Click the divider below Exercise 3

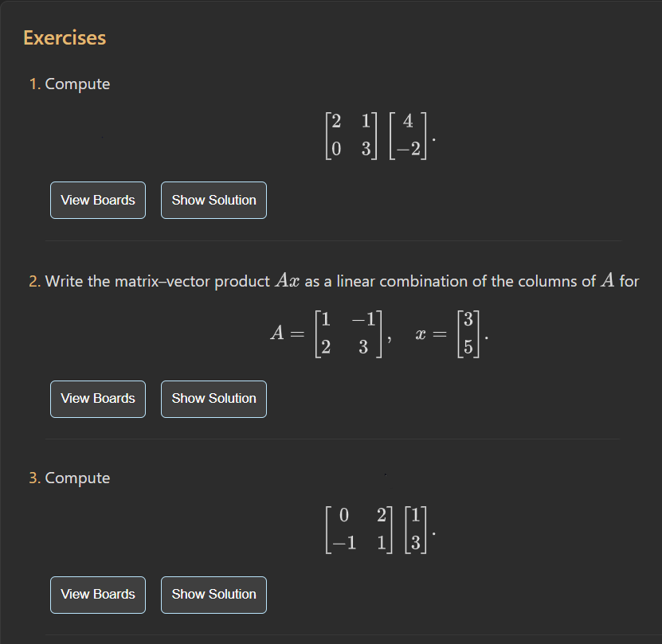point(335,635)
